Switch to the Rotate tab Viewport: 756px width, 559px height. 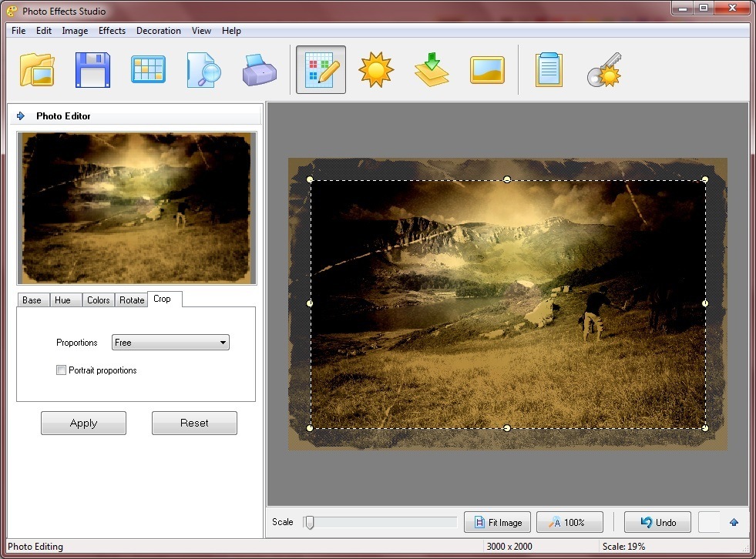point(131,300)
